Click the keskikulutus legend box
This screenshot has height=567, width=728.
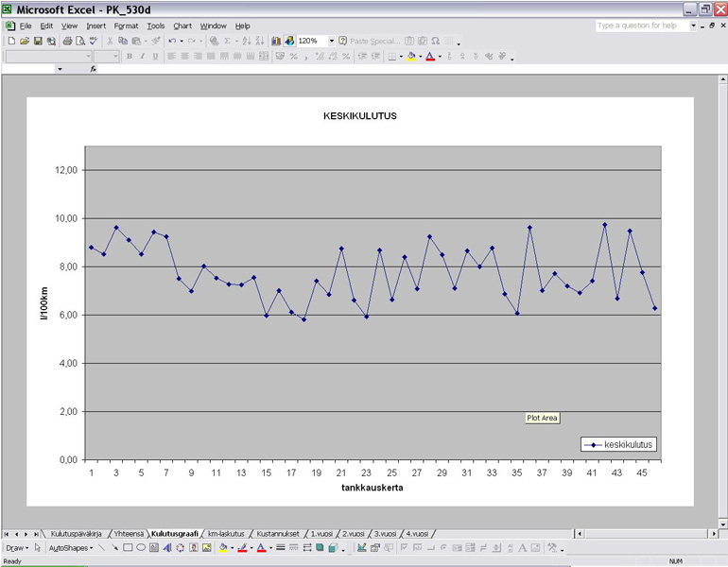tap(620, 444)
